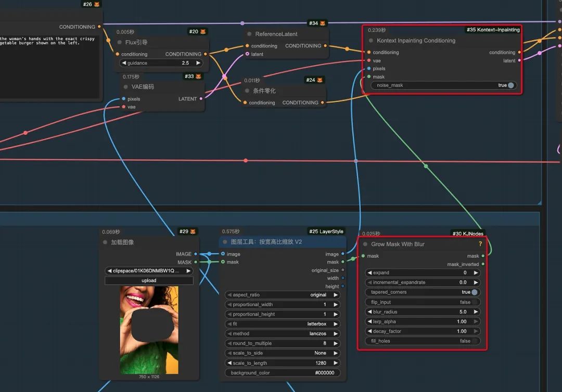Click the fox badge icon on node #26
562x392 pixels.
pyautogui.click(x=96, y=4)
